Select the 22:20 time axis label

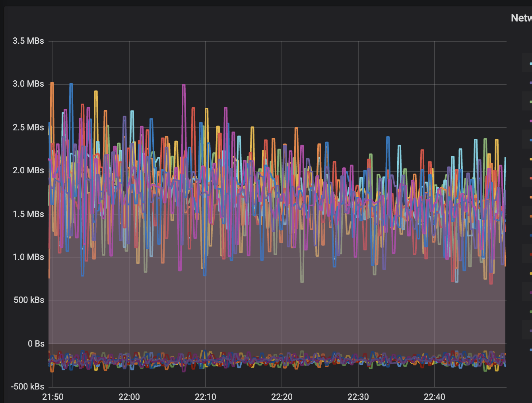click(282, 397)
